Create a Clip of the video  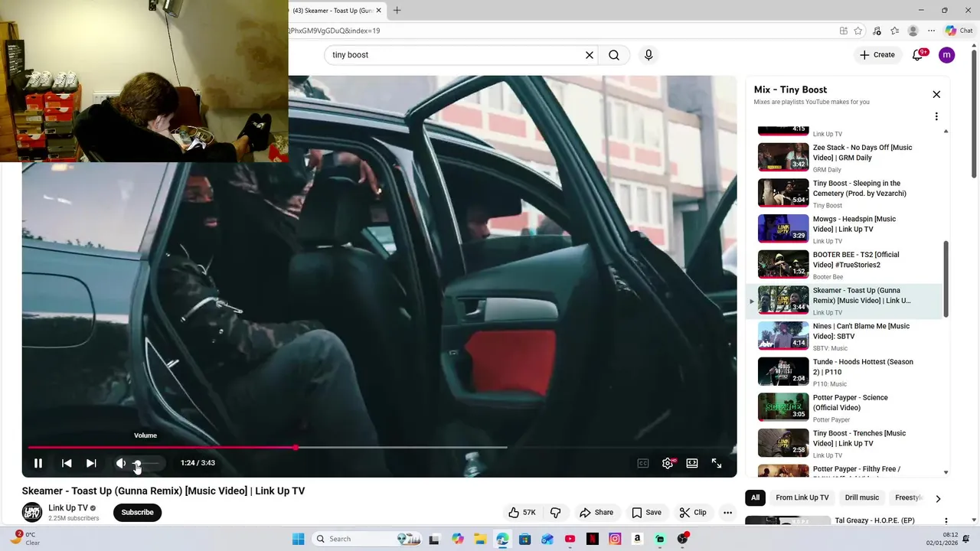693,512
